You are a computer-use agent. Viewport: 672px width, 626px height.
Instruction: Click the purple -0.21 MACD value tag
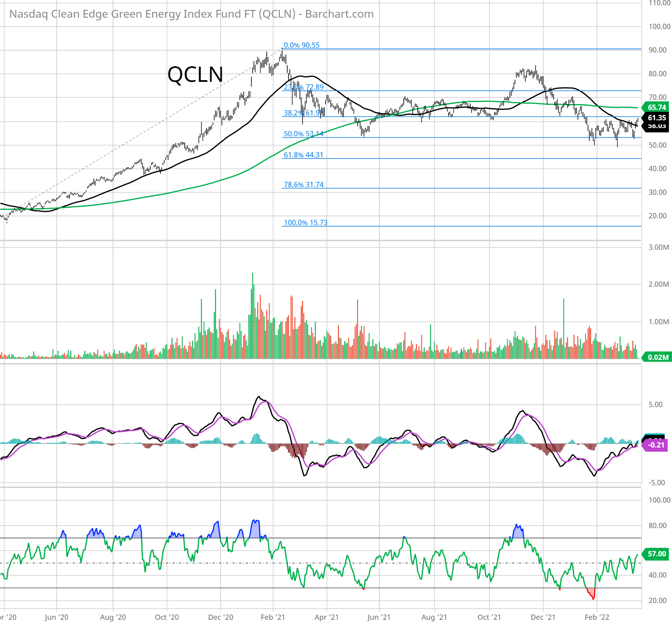(x=656, y=445)
